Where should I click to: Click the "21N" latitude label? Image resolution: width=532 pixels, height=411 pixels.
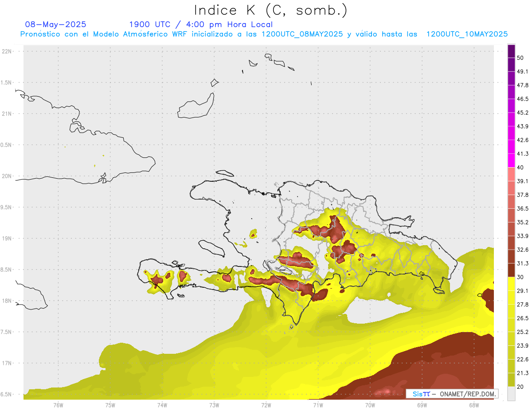(x=7, y=114)
